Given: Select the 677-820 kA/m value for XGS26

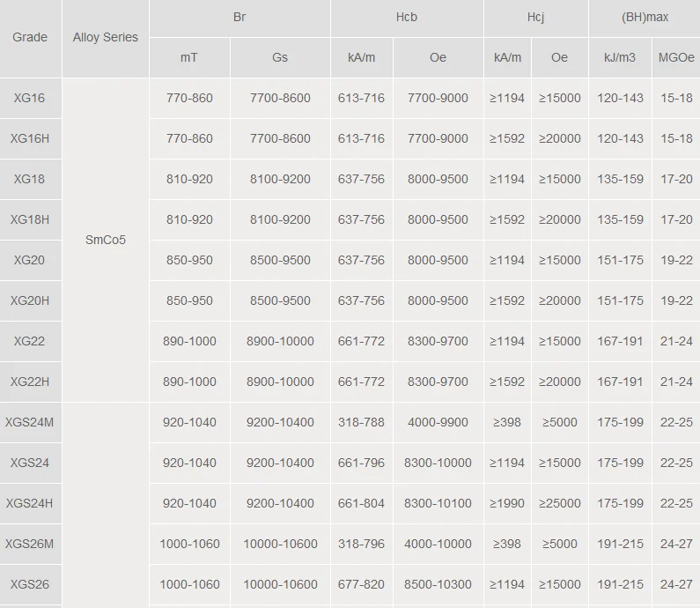Looking at the screenshot, I should [x=361, y=584].
